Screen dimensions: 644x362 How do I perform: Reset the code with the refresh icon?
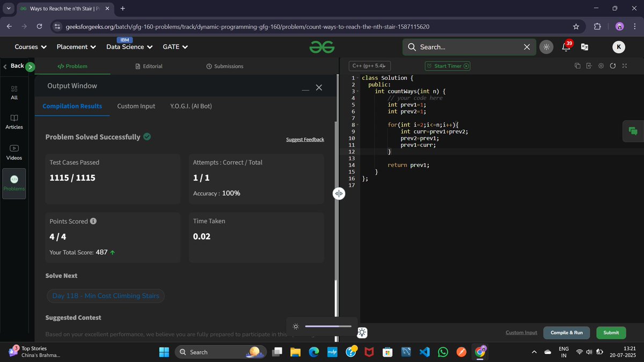(612, 66)
